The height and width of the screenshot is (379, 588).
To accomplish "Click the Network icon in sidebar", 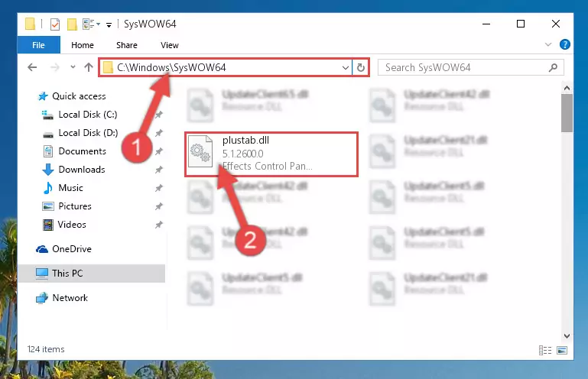I will [x=42, y=298].
